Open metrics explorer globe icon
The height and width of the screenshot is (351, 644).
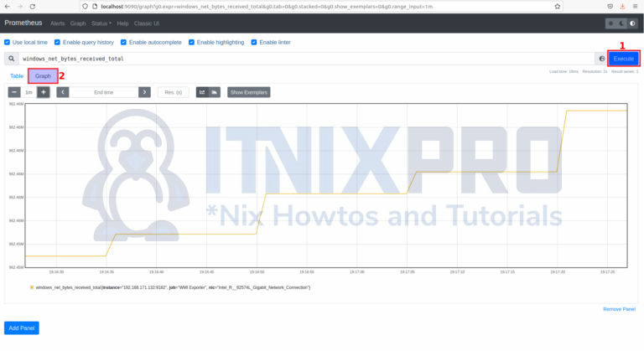pyautogui.click(x=602, y=59)
